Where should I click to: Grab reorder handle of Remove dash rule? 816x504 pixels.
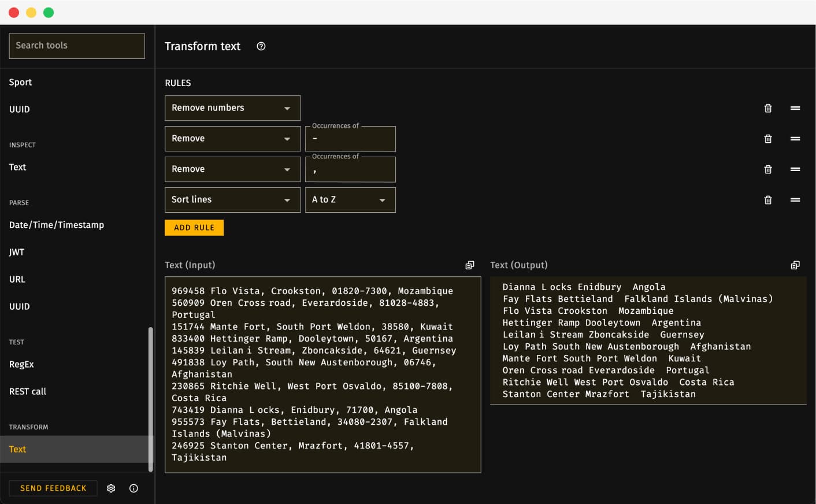click(x=795, y=139)
